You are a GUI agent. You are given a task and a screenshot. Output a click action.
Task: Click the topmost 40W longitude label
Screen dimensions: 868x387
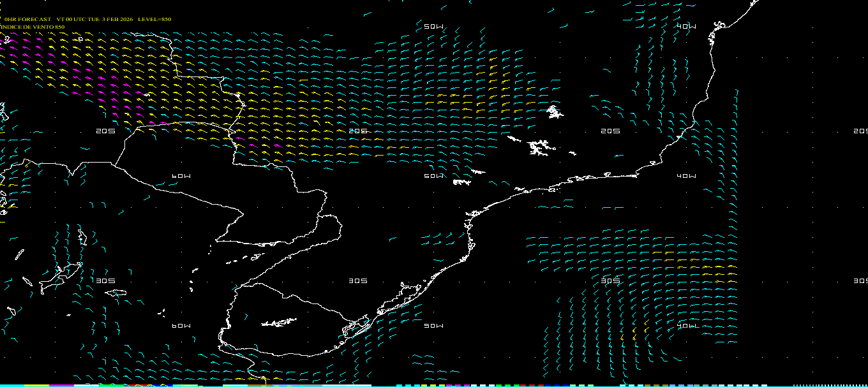click(687, 27)
